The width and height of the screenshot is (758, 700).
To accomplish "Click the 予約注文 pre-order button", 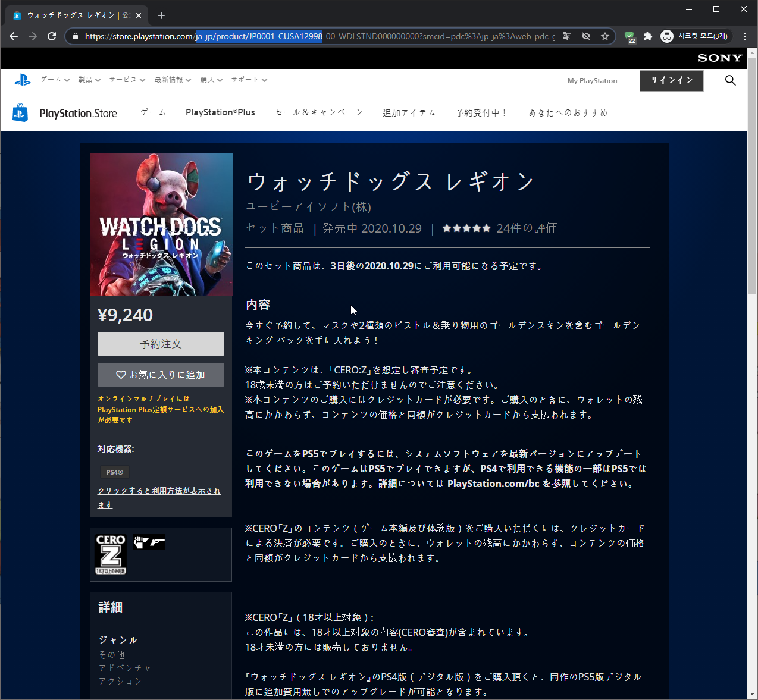I will click(x=161, y=344).
